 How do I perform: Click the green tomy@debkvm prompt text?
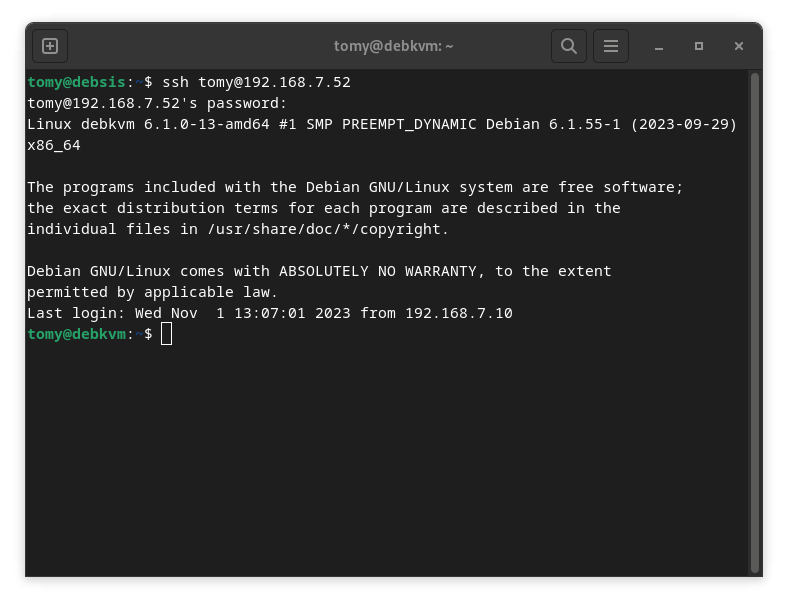[x=75, y=334]
